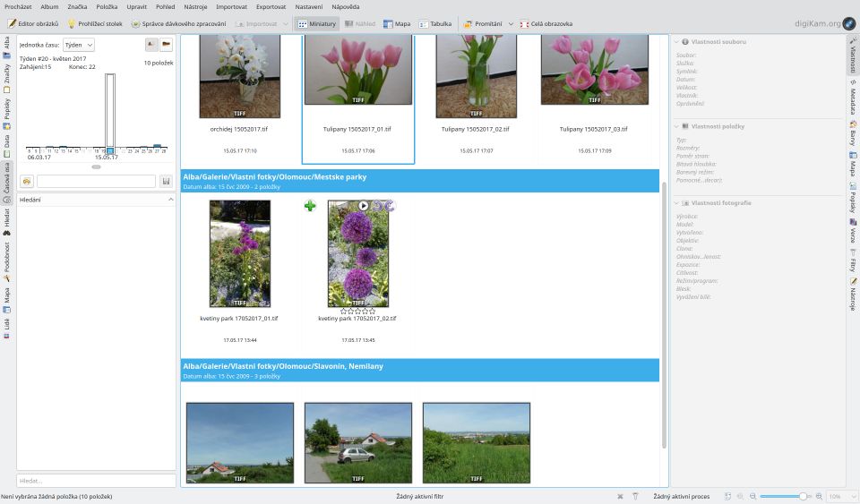Viewport: 860px width, 504px height.
Task: Open Lidé sidebar tab
Action: [x=6, y=329]
